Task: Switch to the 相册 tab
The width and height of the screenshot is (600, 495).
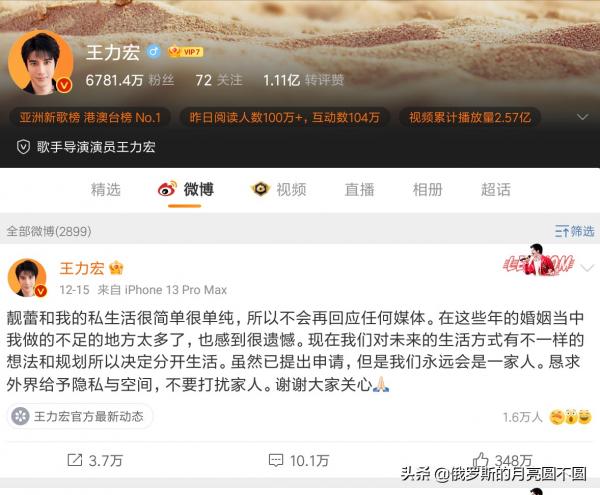Action: click(x=427, y=189)
